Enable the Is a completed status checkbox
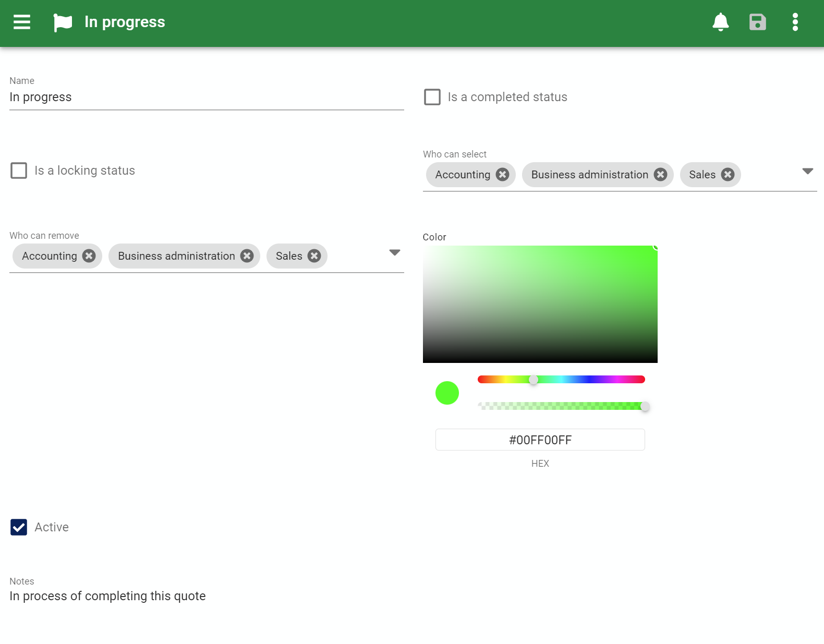Screen dimensions: 824x644 coord(432,97)
